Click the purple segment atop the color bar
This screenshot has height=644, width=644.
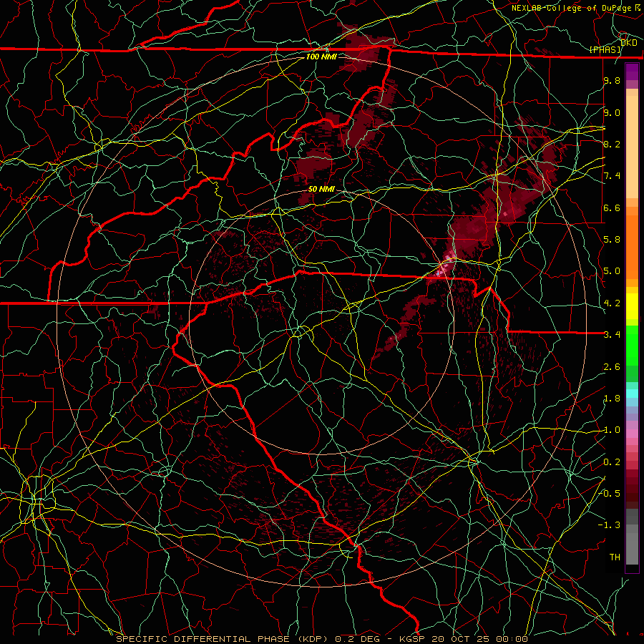point(632,72)
